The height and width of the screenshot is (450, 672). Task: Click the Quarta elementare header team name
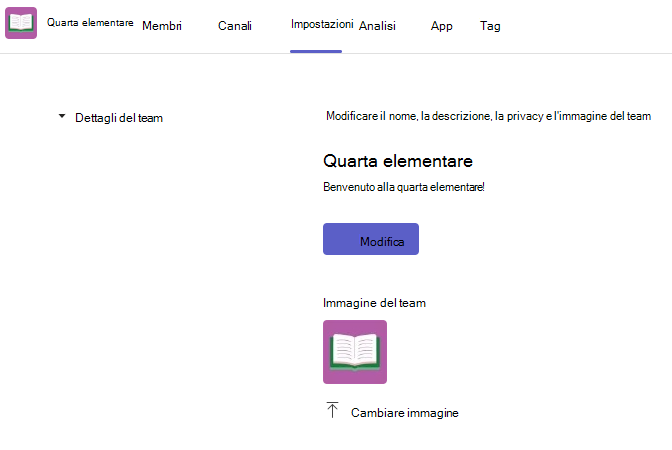[90, 22]
